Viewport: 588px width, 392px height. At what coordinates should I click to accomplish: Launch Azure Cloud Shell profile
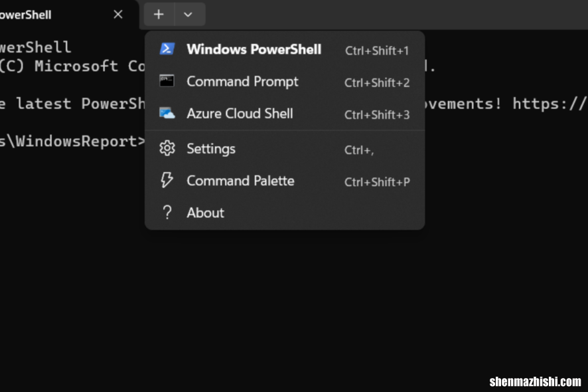click(x=285, y=114)
